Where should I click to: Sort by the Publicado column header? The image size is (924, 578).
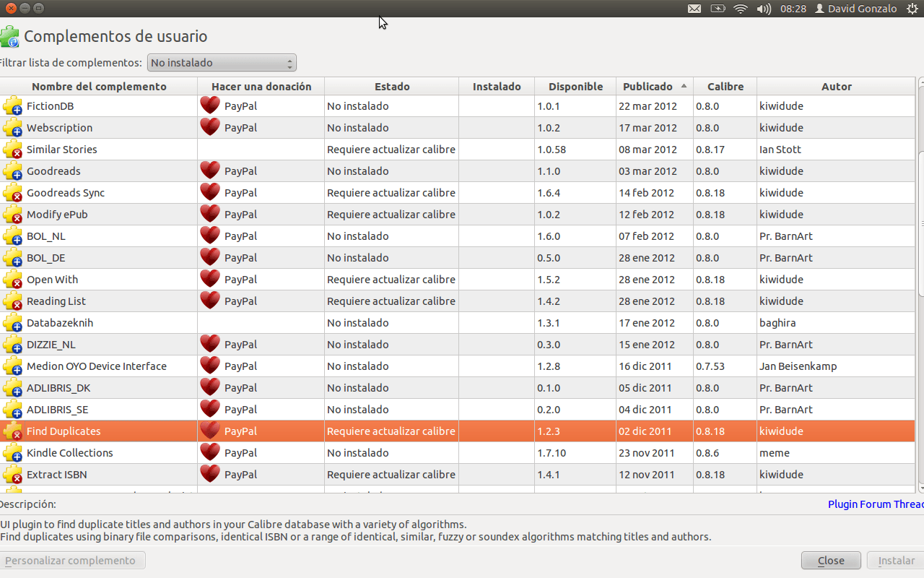[x=648, y=86]
